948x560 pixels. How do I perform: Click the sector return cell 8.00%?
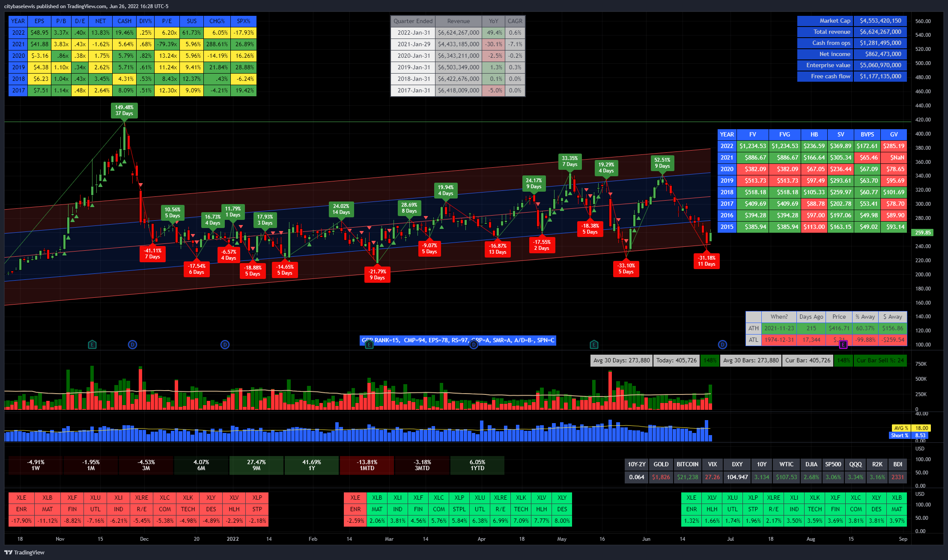pyautogui.click(x=562, y=521)
